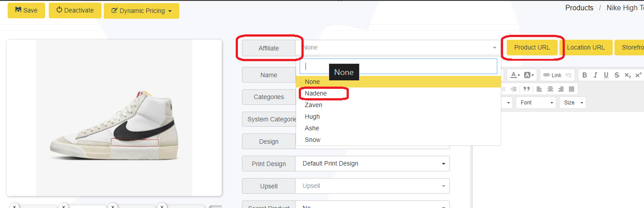The width and height of the screenshot is (644, 208).
Task: Toggle underline formatting
Action: (606, 75)
